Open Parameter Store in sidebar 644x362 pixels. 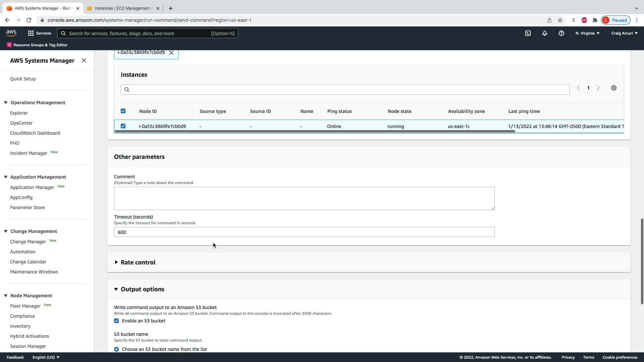point(28,207)
